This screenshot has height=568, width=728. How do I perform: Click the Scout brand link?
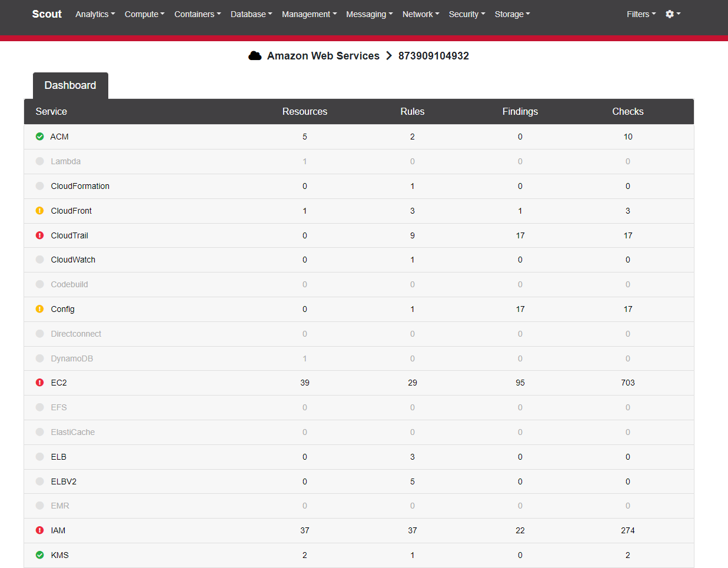tap(46, 14)
